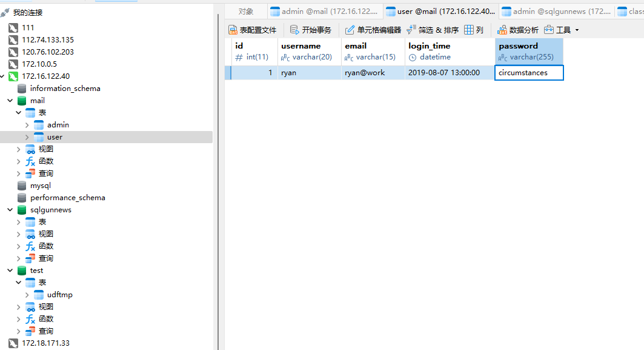The image size is (644, 350).
Task: Collapse the test database node
Action: pos(10,270)
